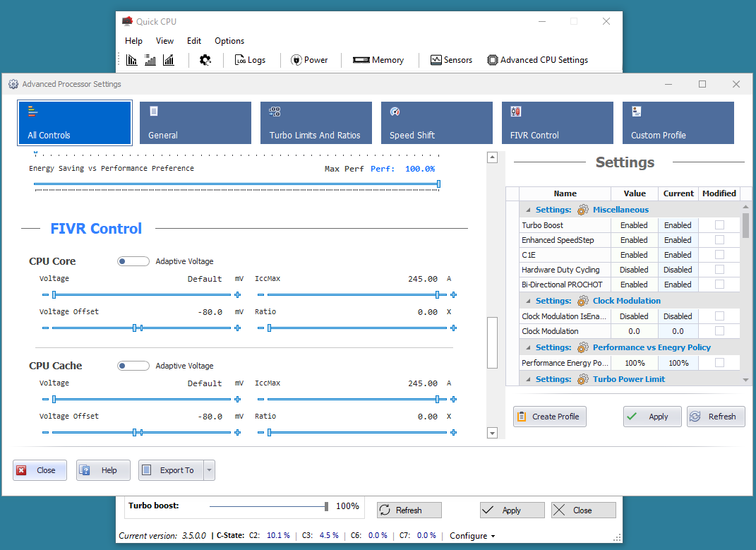Check Modified box for Clock Modulation IsEnabled
This screenshot has width=756, height=550.
pos(719,316)
